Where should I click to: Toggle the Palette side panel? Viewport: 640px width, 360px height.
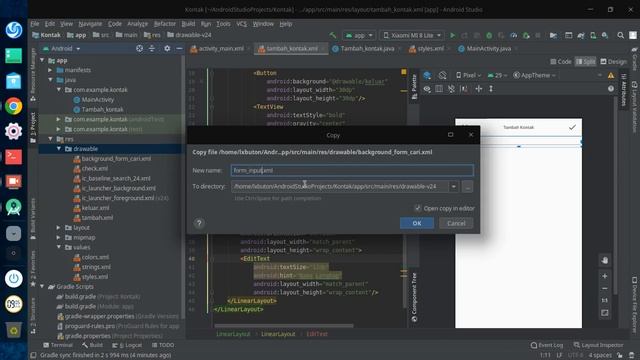pyautogui.click(x=414, y=87)
